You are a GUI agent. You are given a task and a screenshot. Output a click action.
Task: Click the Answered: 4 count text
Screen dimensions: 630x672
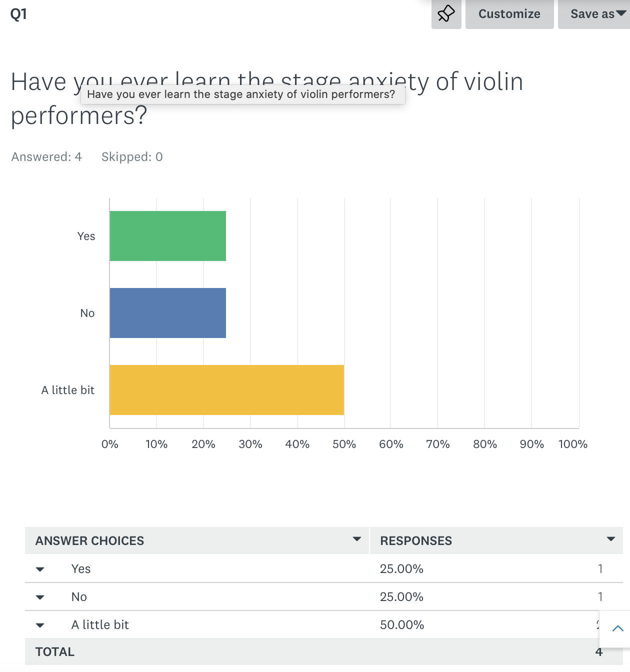coord(46,157)
